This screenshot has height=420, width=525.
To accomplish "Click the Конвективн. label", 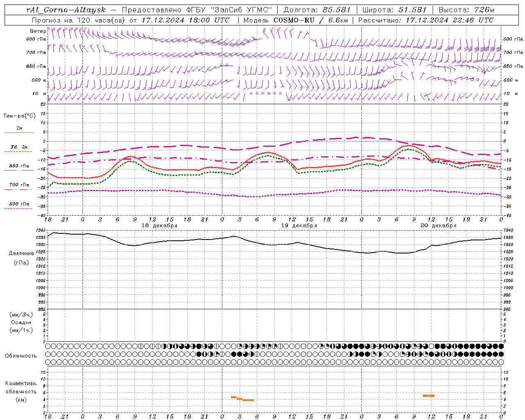I will pyautogui.click(x=21, y=383).
